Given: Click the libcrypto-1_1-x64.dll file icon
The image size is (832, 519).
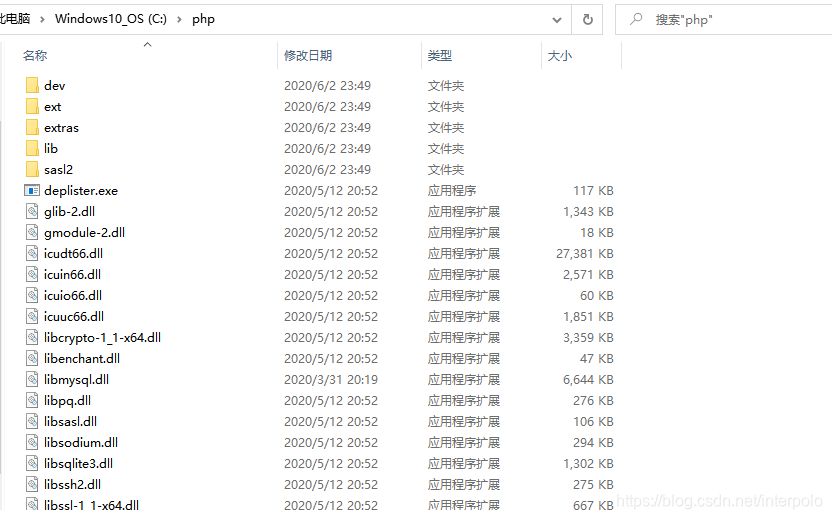Looking at the screenshot, I should click(x=32, y=338).
